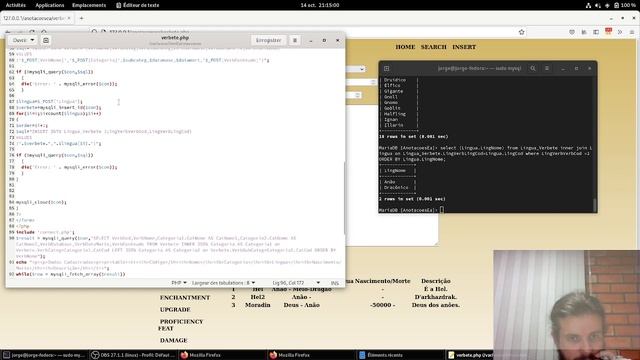
Task: Open the Firefox library icon
Action: tap(584, 32)
